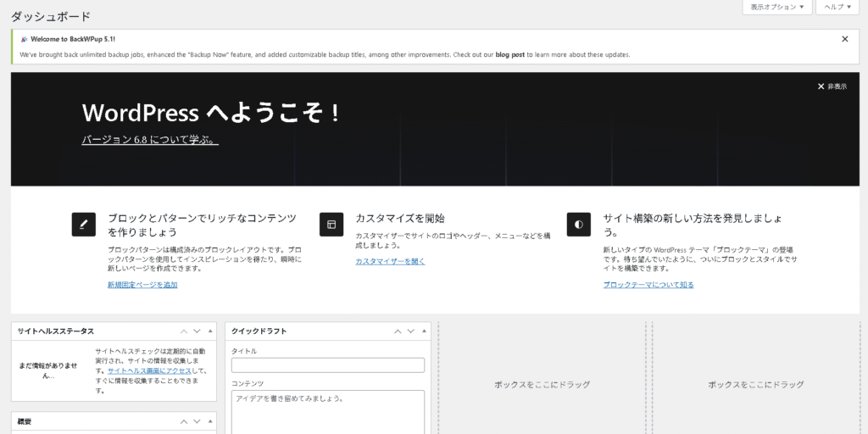Screen dimensions: 868x434
Task: Collapse the クイックドラフト panel
Action: (x=425, y=331)
